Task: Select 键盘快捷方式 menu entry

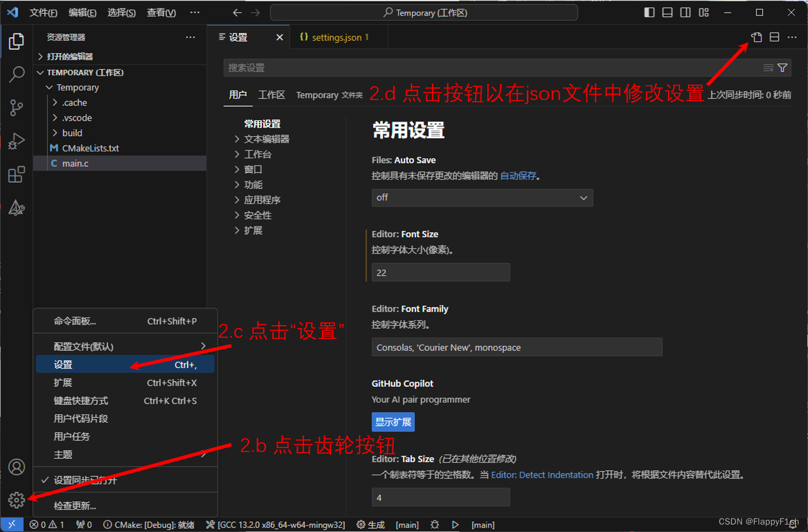Action: coord(125,401)
